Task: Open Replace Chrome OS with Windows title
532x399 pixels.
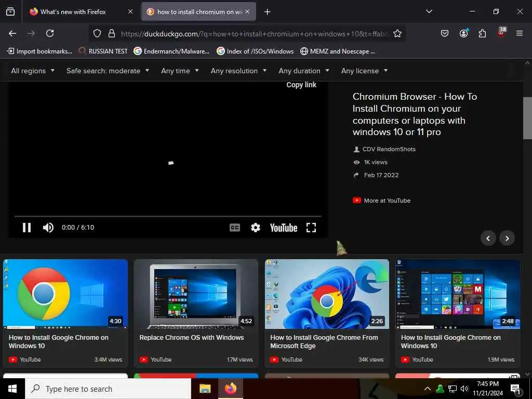Action: 191,338
